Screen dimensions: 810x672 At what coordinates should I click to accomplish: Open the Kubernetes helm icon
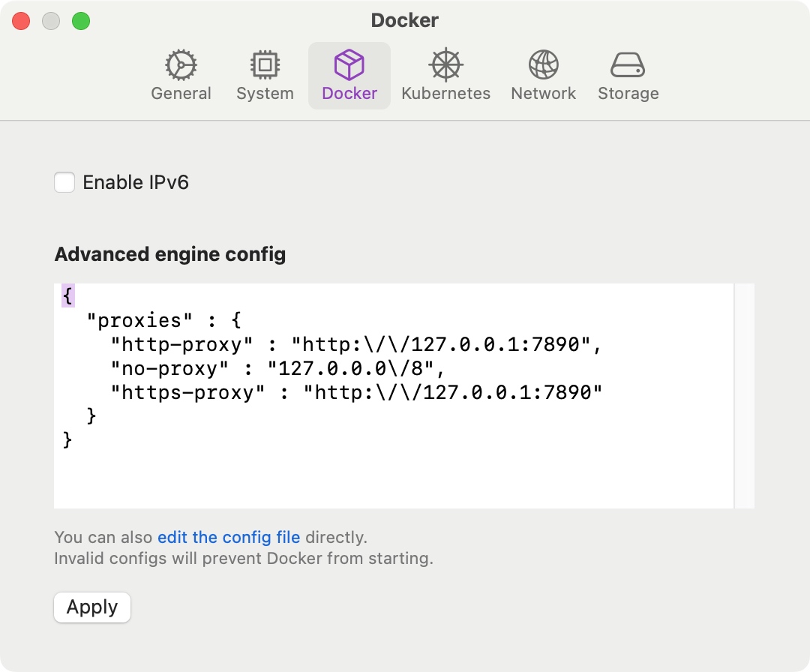445,75
